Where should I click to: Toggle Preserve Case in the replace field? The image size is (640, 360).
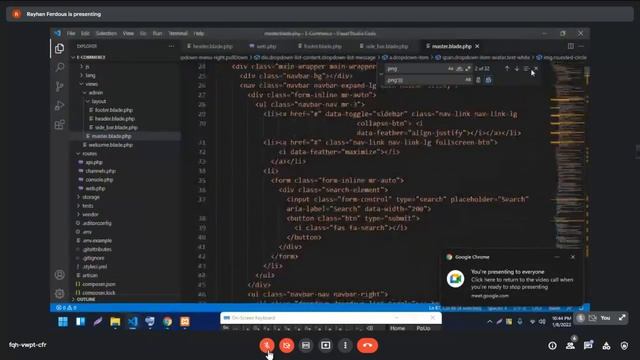click(468, 80)
